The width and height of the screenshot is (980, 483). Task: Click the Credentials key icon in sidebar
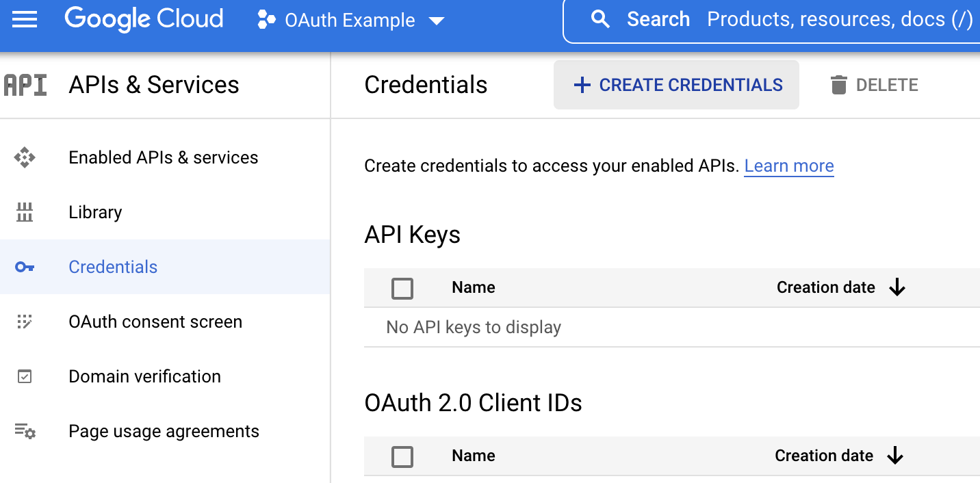[x=25, y=267]
